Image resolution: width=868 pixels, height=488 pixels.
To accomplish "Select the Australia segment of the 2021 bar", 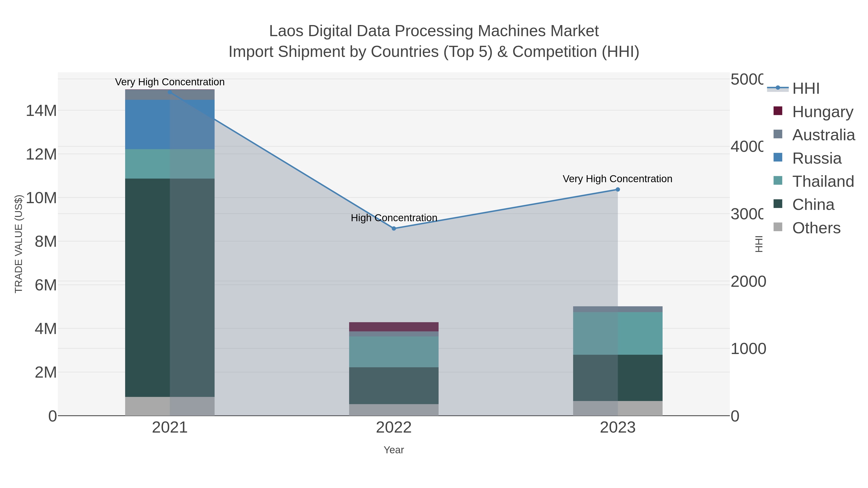I will click(x=170, y=95).
